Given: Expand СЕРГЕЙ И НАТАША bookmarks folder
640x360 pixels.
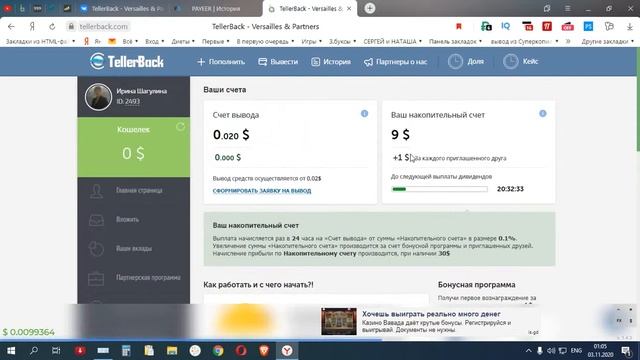Looking at the screenshot, I should (393, 41).
